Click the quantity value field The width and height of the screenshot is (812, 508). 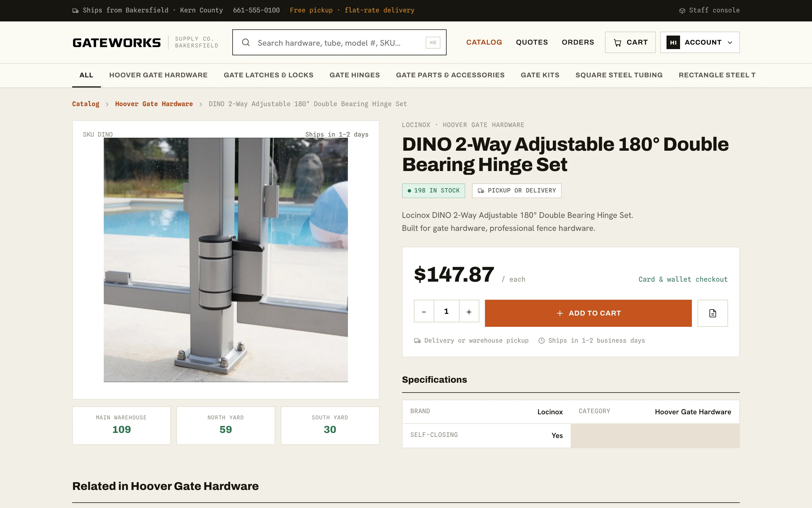click(446, 312)
